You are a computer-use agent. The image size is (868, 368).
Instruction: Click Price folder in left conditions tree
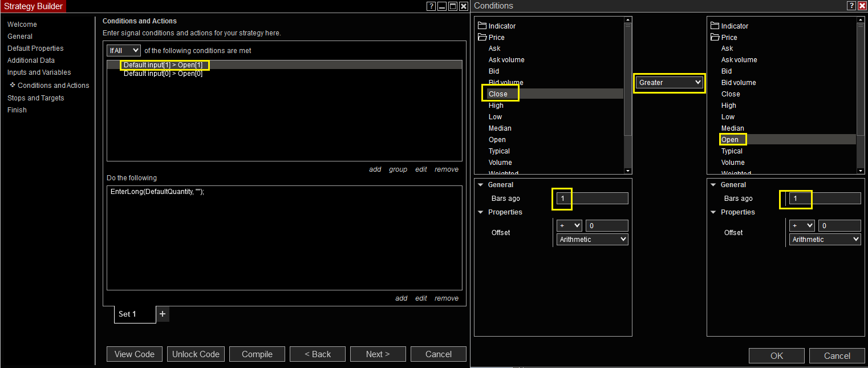click(x=491, y=37)
